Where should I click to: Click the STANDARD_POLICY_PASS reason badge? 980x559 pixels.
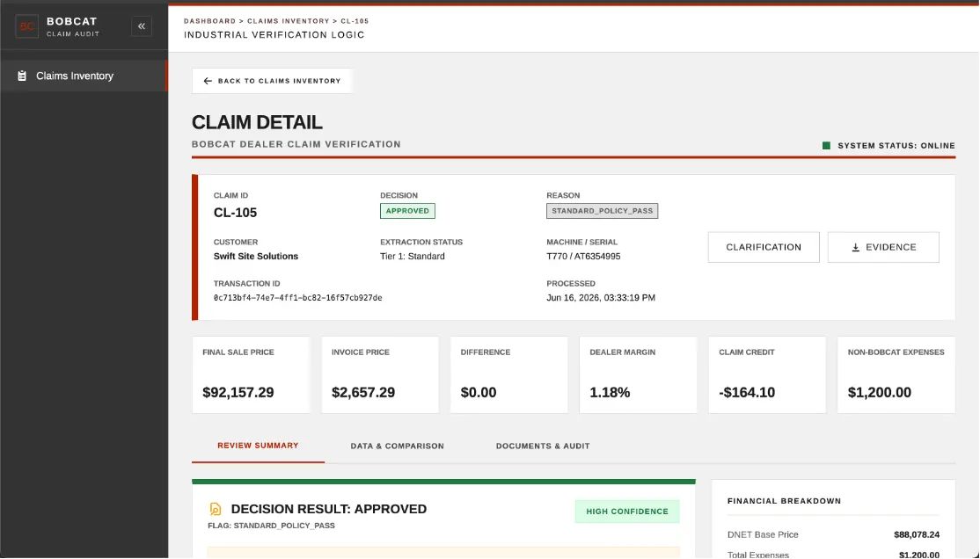click(602, 211)
